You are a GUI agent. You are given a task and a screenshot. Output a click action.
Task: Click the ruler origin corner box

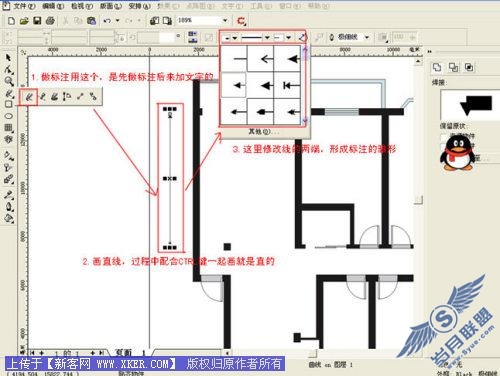tap(23, 52)
